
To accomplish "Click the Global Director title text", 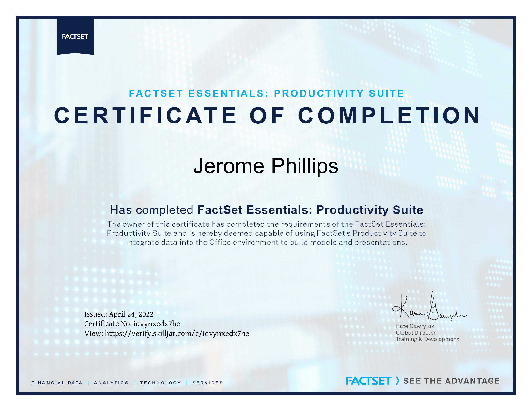I will pos(416,333).
